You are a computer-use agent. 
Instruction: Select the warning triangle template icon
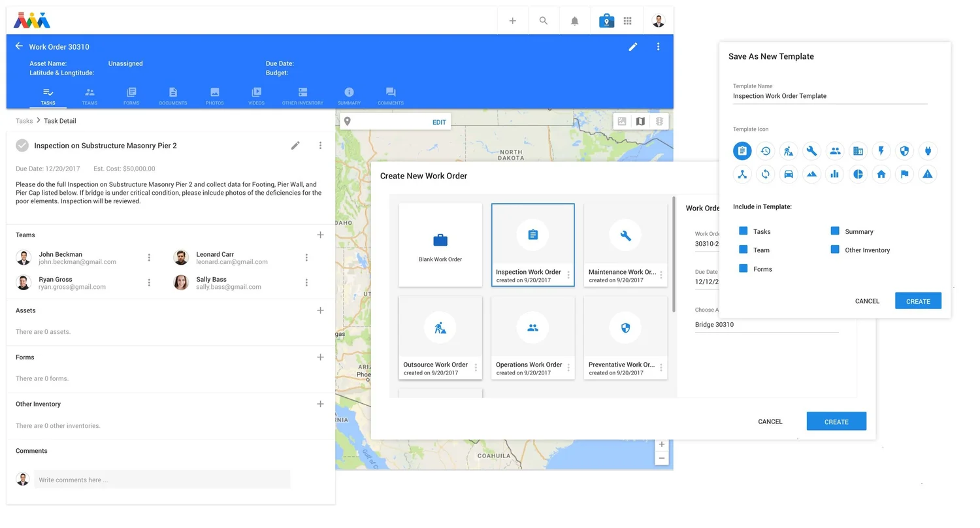[928, 174]
